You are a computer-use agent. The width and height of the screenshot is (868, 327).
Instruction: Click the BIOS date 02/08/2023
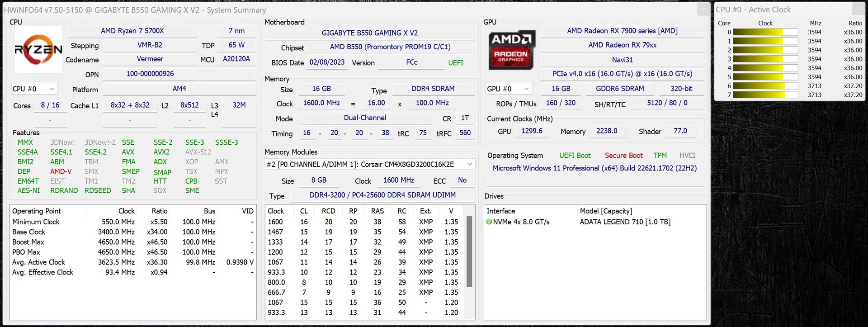coord(327,62)
